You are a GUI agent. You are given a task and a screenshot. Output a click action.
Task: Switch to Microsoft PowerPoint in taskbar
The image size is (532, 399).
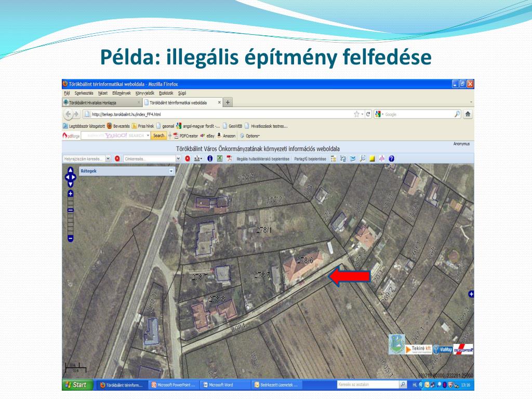(174, 385)
